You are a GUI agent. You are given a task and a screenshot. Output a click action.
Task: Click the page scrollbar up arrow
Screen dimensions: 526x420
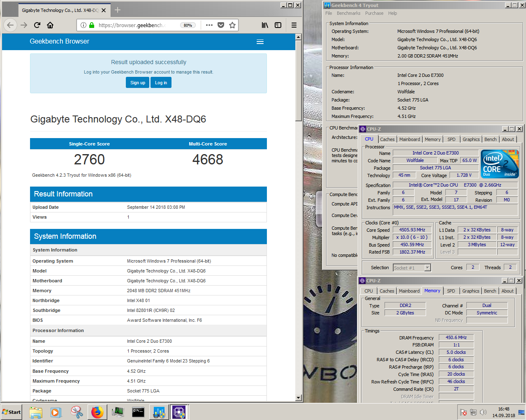[299, 37]
